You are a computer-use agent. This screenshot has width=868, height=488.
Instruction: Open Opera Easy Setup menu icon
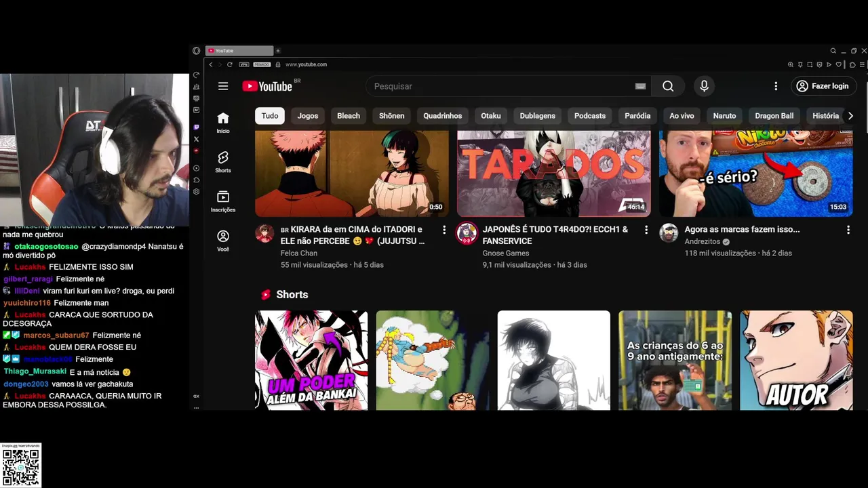(862, 64)
